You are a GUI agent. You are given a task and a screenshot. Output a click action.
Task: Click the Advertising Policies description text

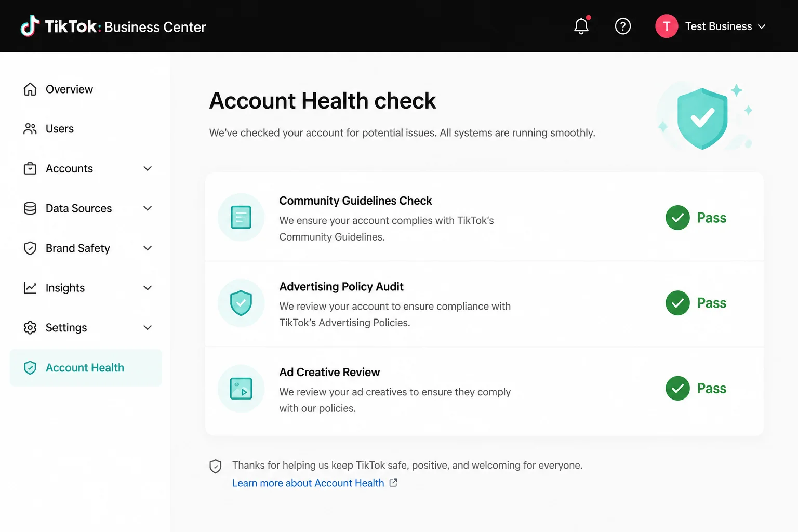(395, 314)
